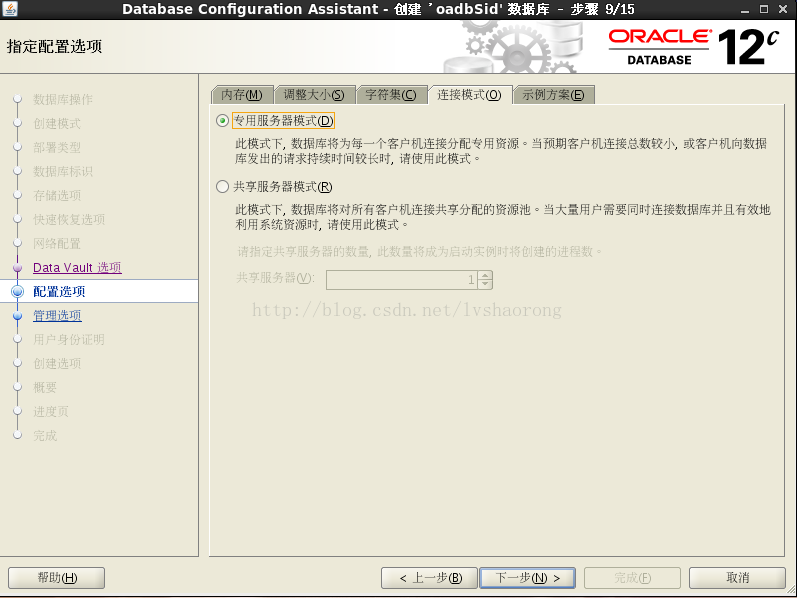Image resolution: width=797 pixels, height=598 pixels.
Task: Click the 配置选项 current step bullet
Action: pos(18,291)
